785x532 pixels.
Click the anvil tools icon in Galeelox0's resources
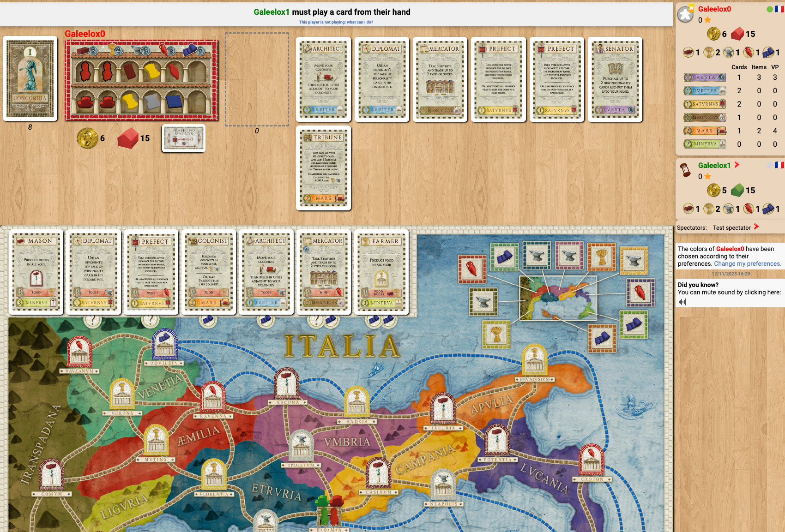click(x=728, y=52)
